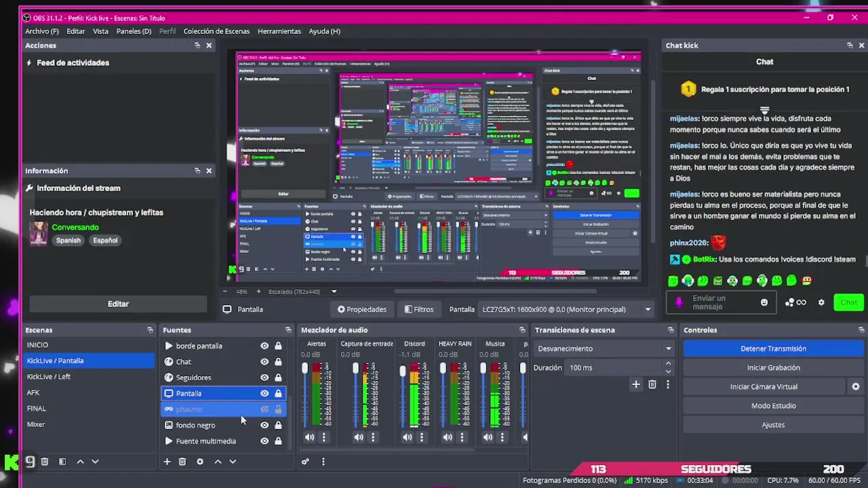Add a new source with plus icon
868x488 pixels.
[167, 462]
